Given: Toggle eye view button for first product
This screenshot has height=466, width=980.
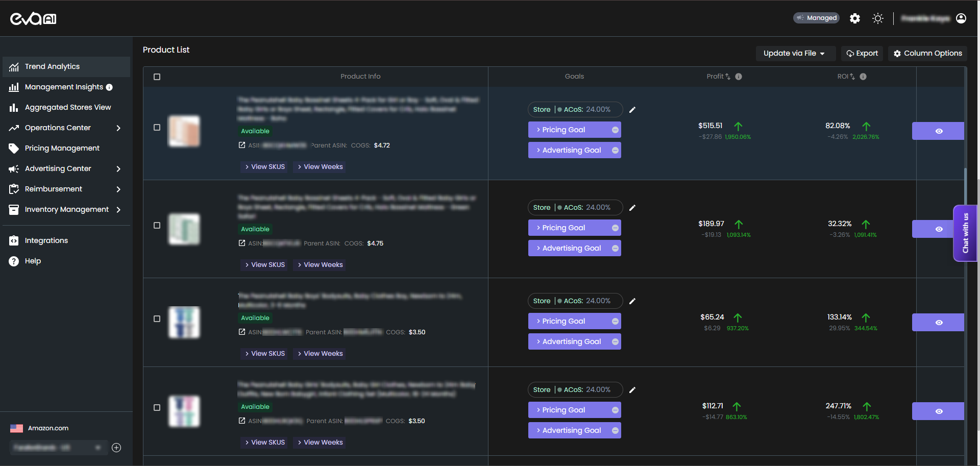Looking at the screenshot, I should [x=938, y=131].
